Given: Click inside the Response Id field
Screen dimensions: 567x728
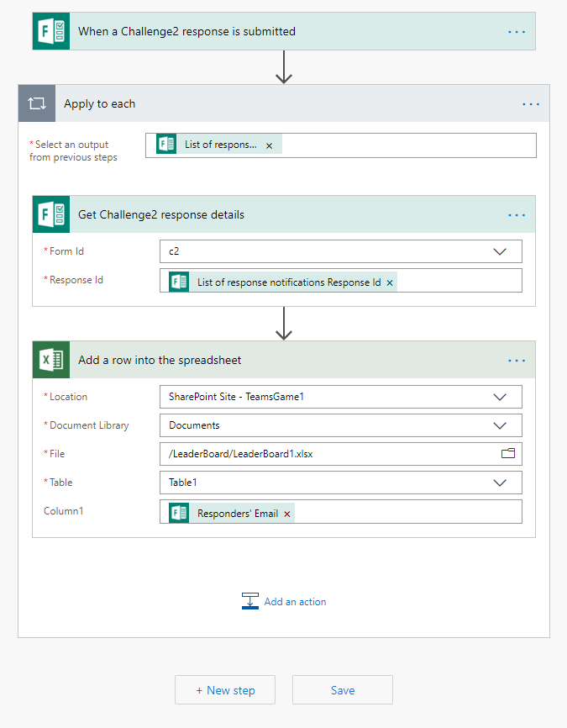Looking at the screenshot, I should (x=341, y=281).
